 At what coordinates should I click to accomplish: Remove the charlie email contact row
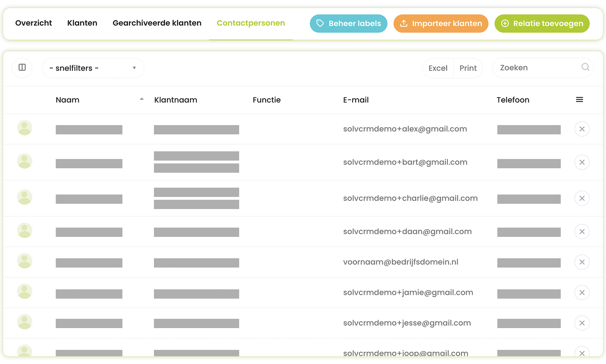[x=582, y=199]
